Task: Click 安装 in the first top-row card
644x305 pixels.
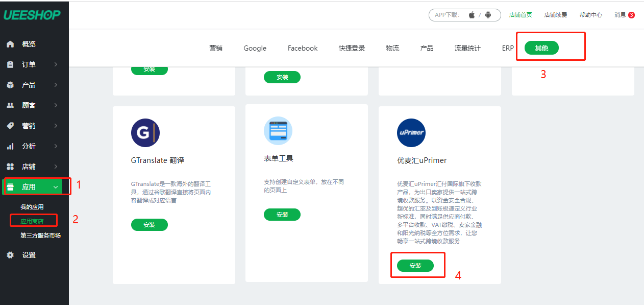Action: (x=150, y=70)
